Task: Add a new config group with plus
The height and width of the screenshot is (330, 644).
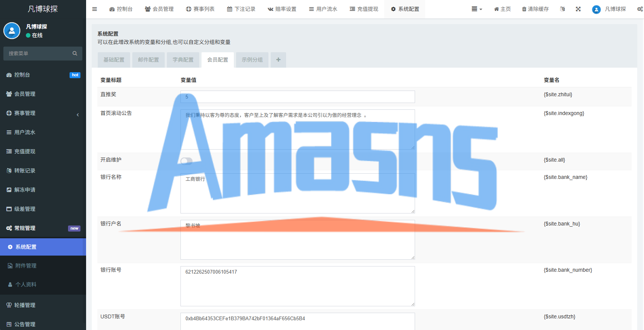Action: click(x=278, y=60)
